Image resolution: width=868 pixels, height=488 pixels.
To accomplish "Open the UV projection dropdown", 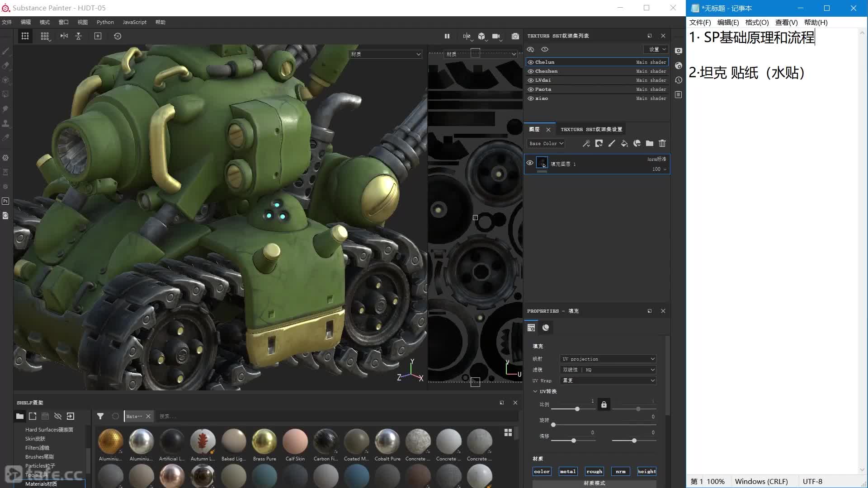I will tap(608, 359).
